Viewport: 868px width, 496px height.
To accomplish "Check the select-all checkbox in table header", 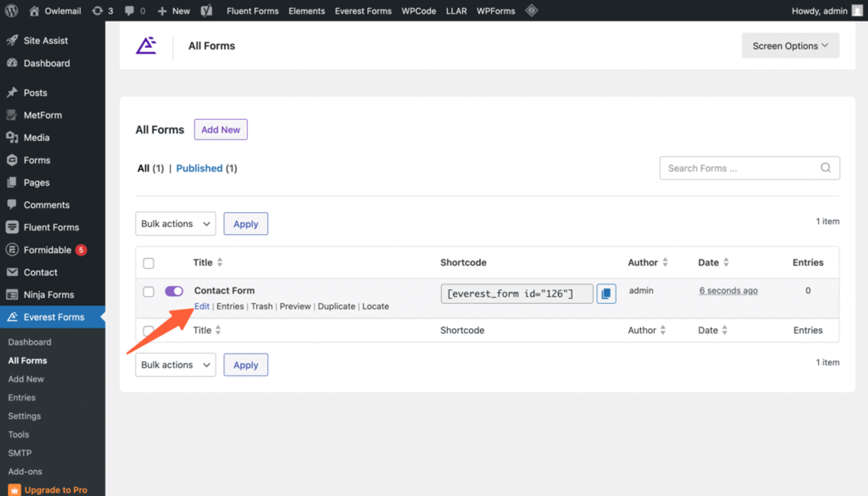I will pyautogui.click(x=149, y=263).
